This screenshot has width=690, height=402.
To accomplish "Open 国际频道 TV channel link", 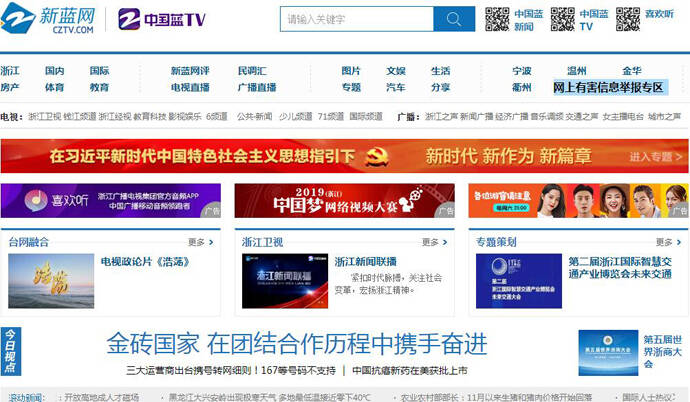I will pyautogui.click(x=366, y=117).
